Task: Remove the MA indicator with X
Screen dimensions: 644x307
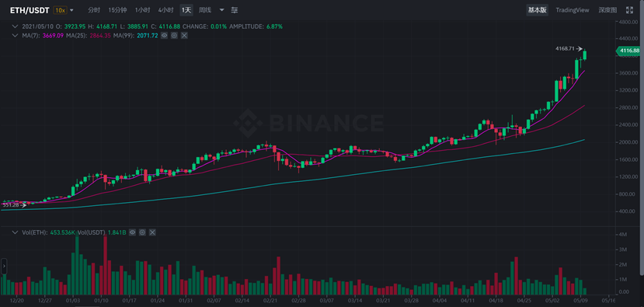Action: click(184, 36)
